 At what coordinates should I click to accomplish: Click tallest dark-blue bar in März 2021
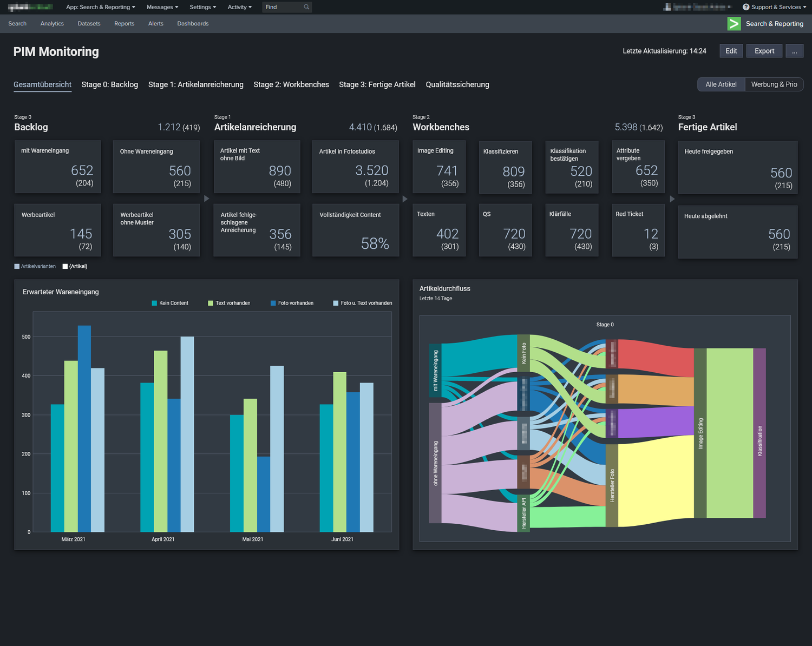click(84, 429)
